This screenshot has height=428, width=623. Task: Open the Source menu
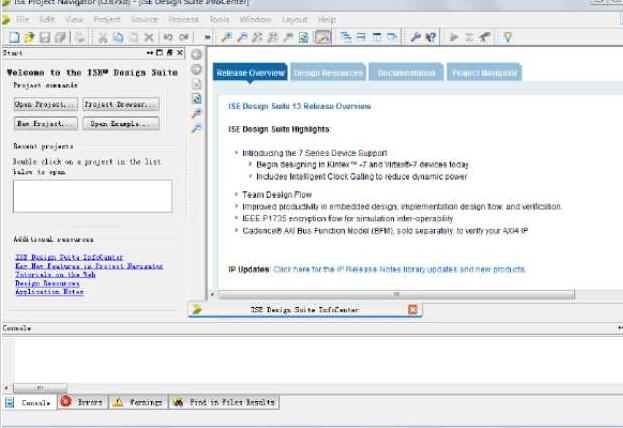click(145, 19)
